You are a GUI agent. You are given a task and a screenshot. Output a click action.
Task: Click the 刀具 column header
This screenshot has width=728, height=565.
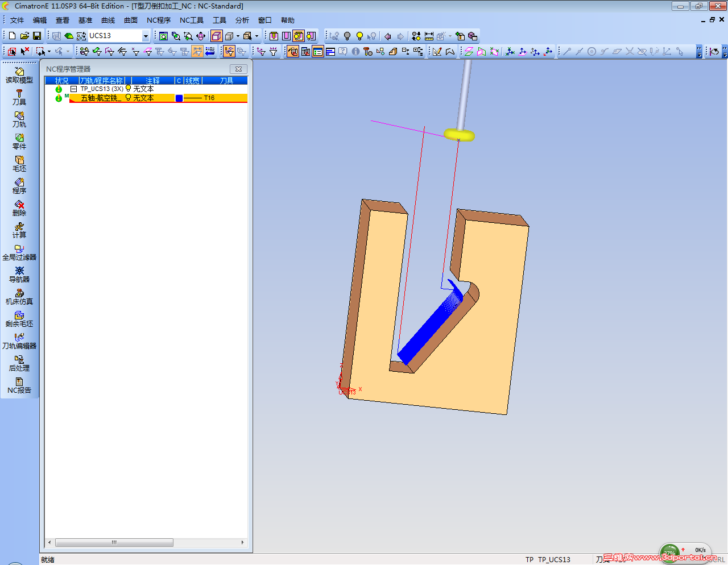click(226, 81)
